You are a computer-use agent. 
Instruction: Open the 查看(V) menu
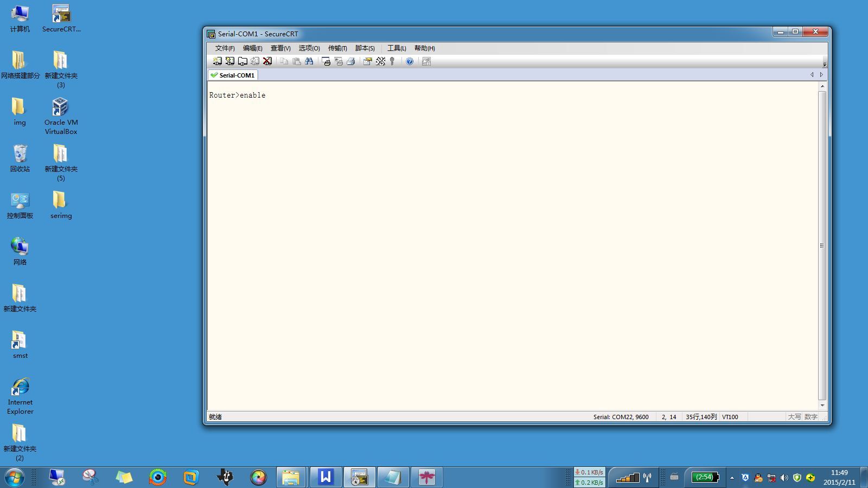click(280, 48)
